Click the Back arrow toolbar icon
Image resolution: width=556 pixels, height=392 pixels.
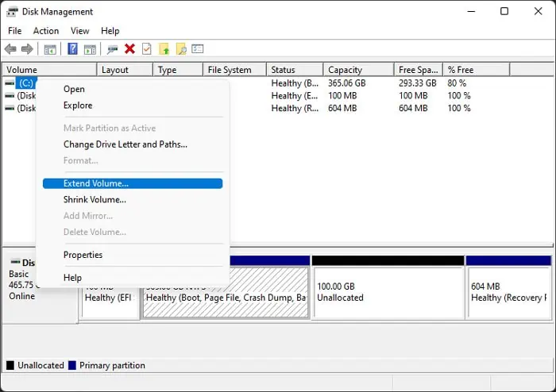pos(10,49)
